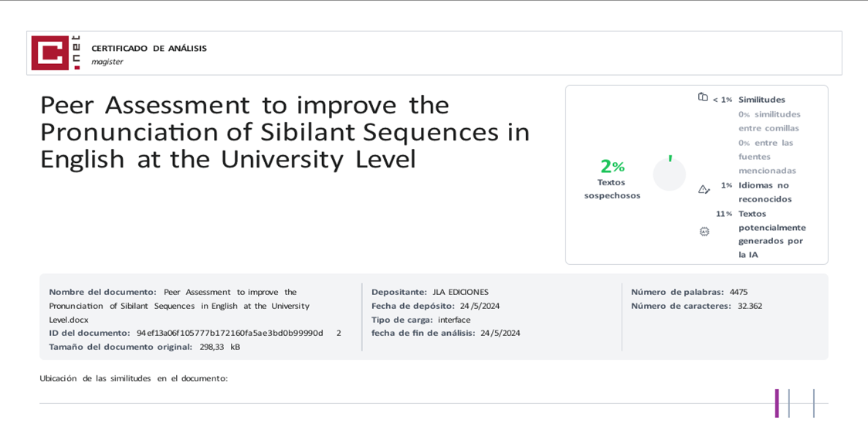868x444 pixels.
Task: Click the CERTIFICADO DE ANÁLISIS header text
Action: click(x=149, y=48)
